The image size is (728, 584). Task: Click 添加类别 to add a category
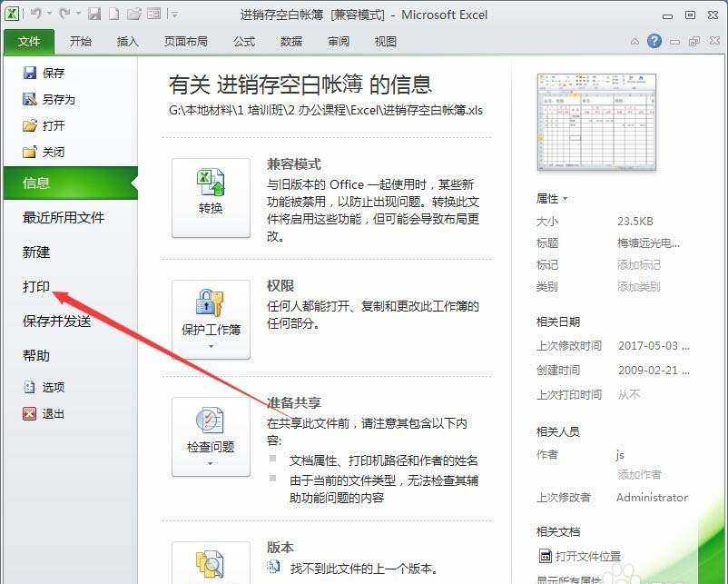tap(639, 287)
